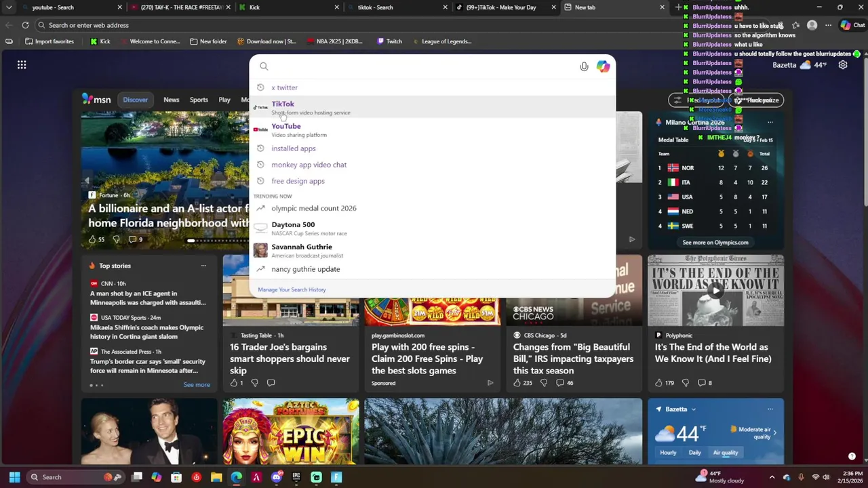Open the Kick favorite in the bookmarks bar
Viewport: 868px width, 488px height.
pyautogui.click(x=100, y=41)
